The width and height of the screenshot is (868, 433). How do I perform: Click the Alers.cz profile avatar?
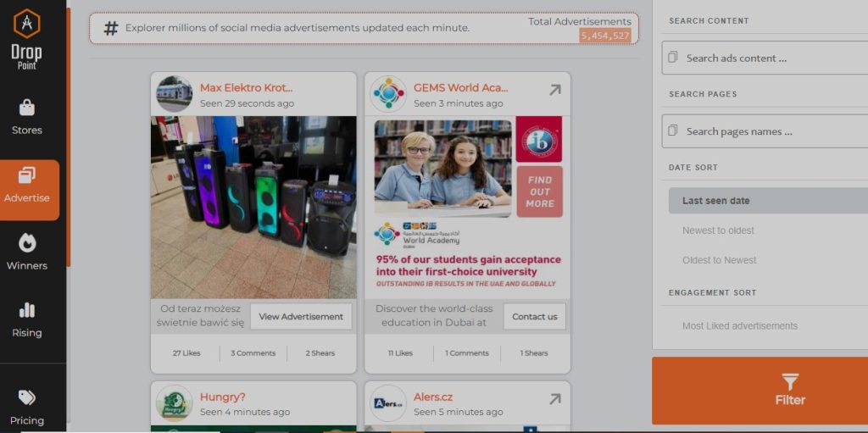pos(388,403)
